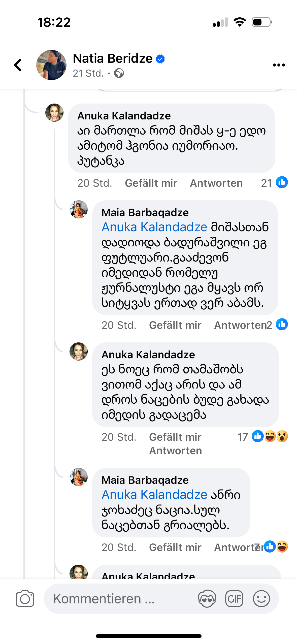
Task: Like Anuka Kalandadze's first comment via Gefällt mir
Action: click(151, 183)
